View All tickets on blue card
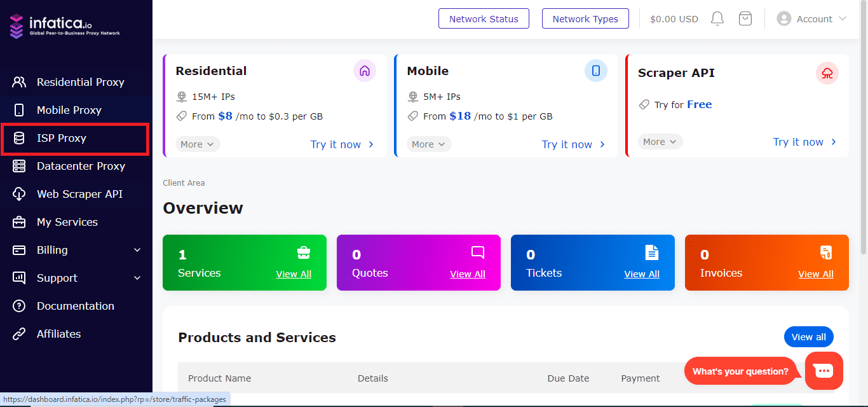This screenshot has width=868, height=407. 642,274
